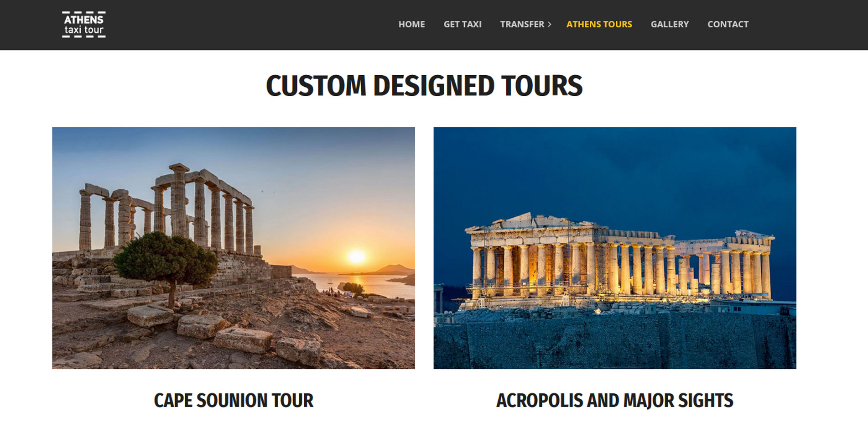Click the Custom Designed Tours heading
868x423 pixels.
point(424,86)
